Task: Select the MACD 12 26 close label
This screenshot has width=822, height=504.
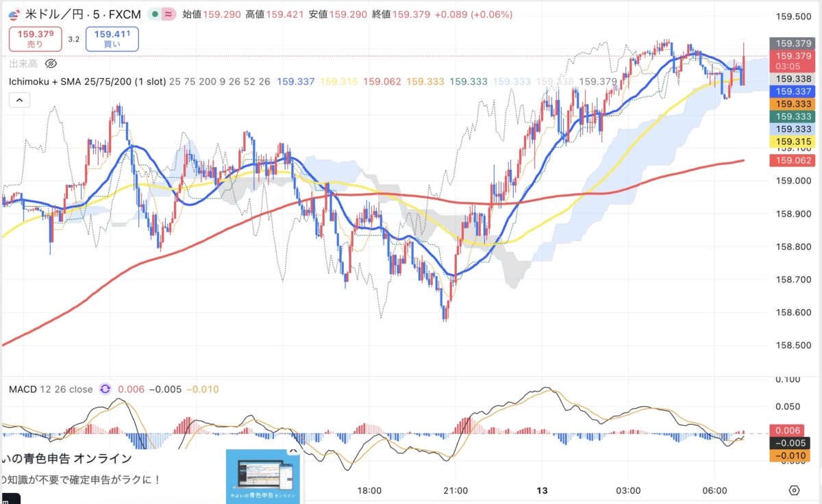Action: coord(50,389)
